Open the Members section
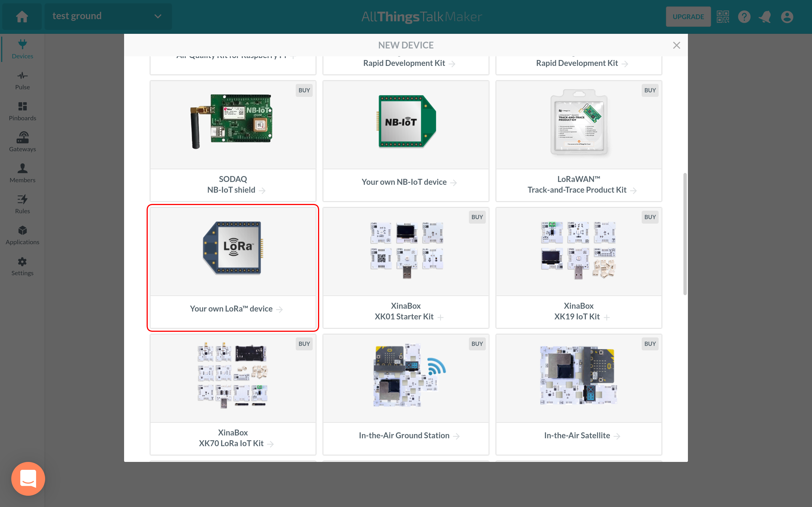 (x=22, y=173)
